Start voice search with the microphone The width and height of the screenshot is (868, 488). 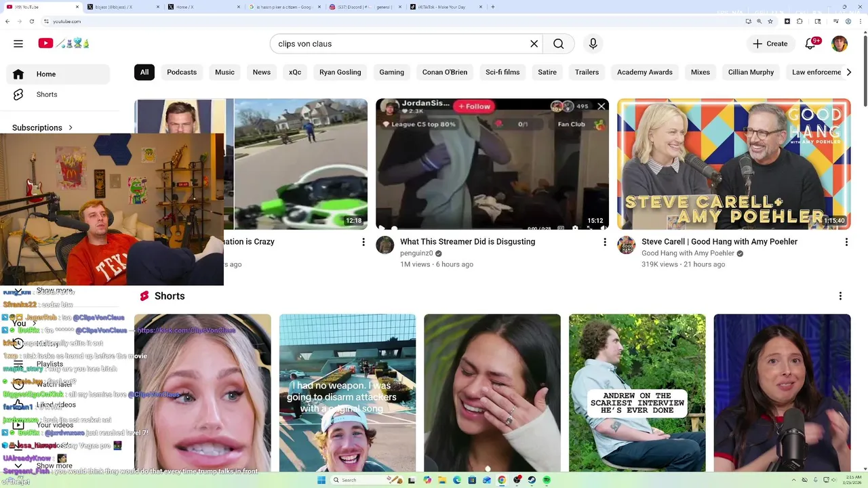click(x=593, y=43)
